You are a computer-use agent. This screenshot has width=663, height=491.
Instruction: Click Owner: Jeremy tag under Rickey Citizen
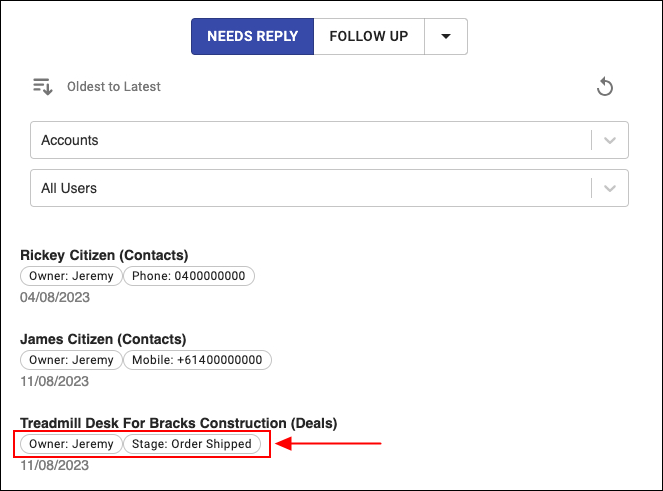tap(71, 276)
